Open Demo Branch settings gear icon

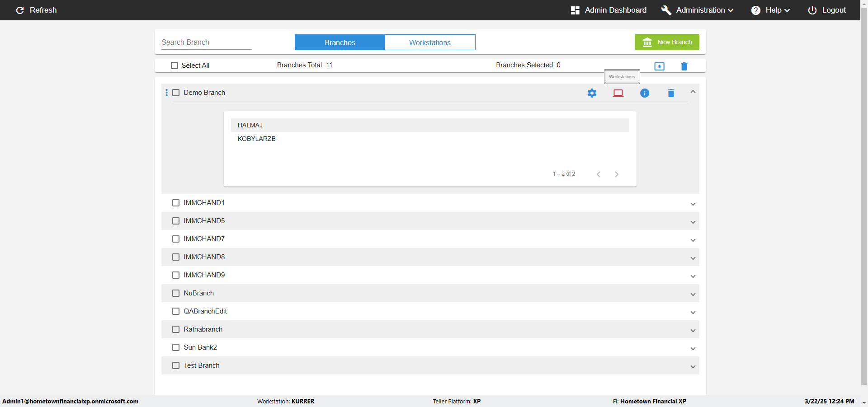pyautogui.click(x=592, y=93)
